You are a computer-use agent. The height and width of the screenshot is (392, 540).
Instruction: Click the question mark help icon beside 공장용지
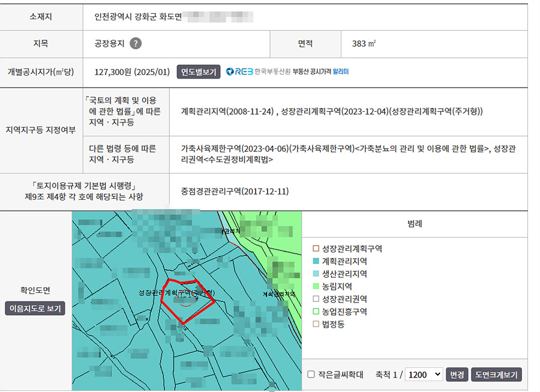point(136,43)
